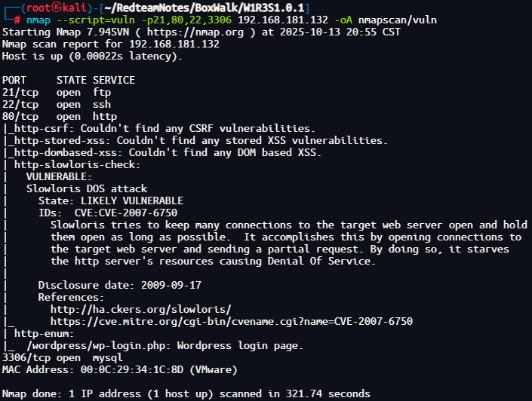
Task: Open the ha.ckers.org slowloris reference link
Action: [x=140, y=310]
